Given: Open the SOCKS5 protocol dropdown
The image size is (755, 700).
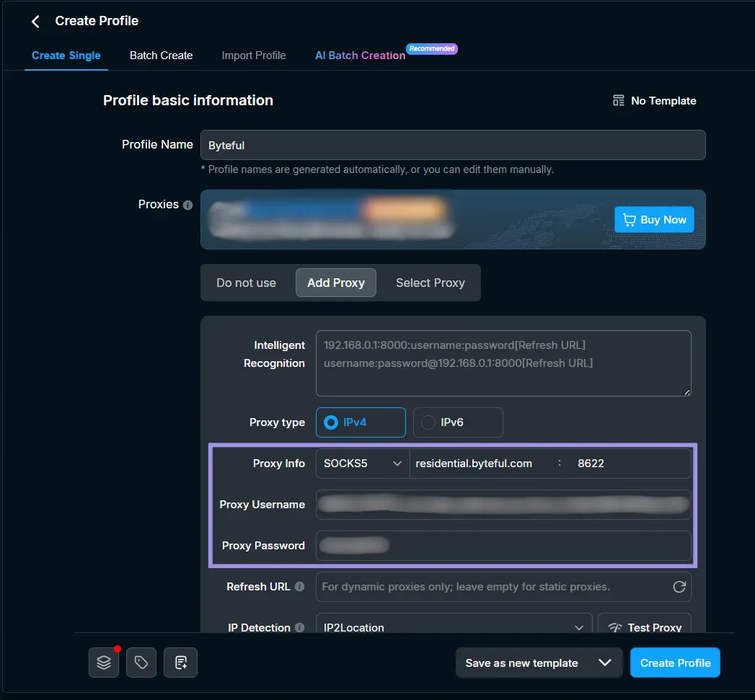Looking at the screenshot, I should [363, 463].
